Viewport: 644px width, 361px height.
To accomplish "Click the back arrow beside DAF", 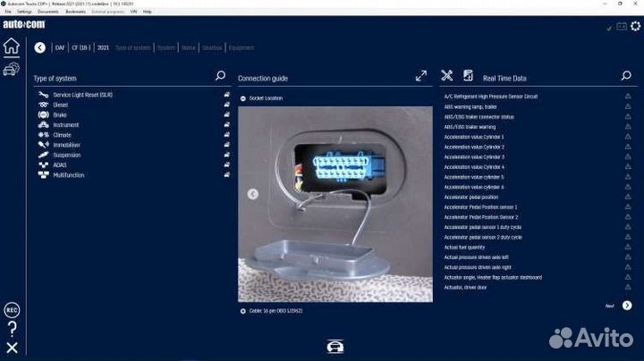I will tap(40, 47).
